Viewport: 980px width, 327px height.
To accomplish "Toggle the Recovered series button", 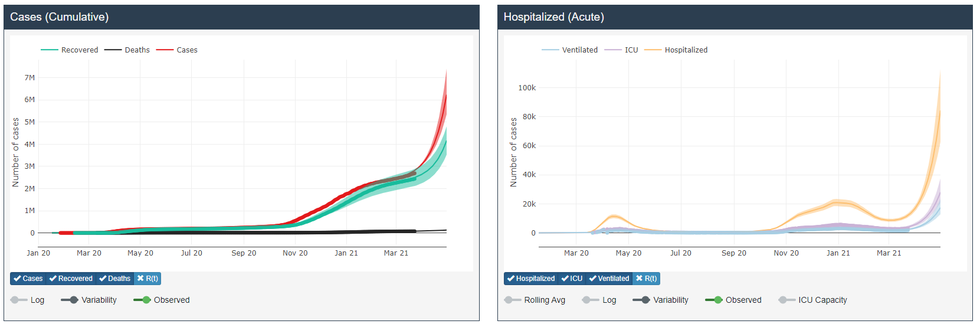I will (71, 279).
